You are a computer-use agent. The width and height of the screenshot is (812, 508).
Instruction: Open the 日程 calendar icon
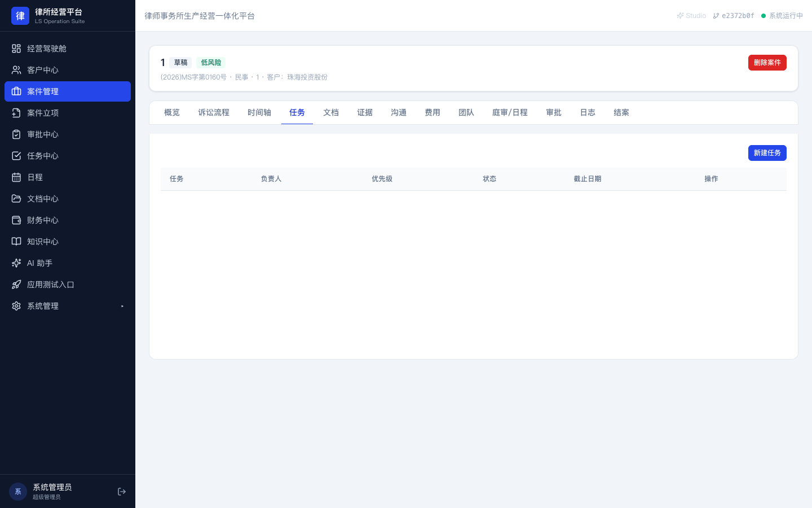[16, 177]
